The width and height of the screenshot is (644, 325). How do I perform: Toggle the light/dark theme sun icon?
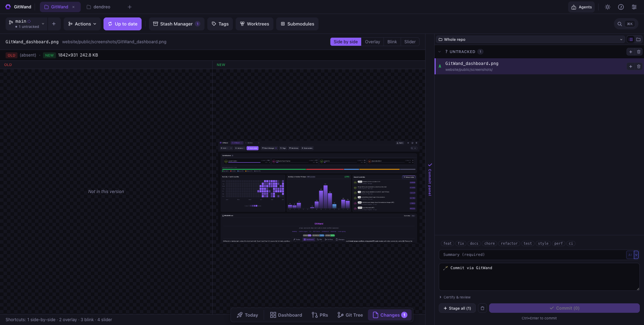coord(608,7)
